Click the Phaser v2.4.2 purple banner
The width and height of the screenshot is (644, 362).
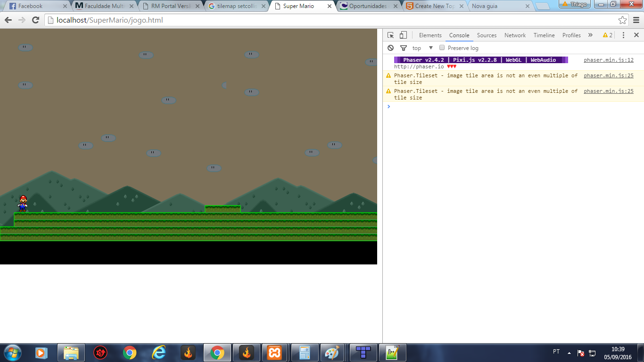[481, 60]
